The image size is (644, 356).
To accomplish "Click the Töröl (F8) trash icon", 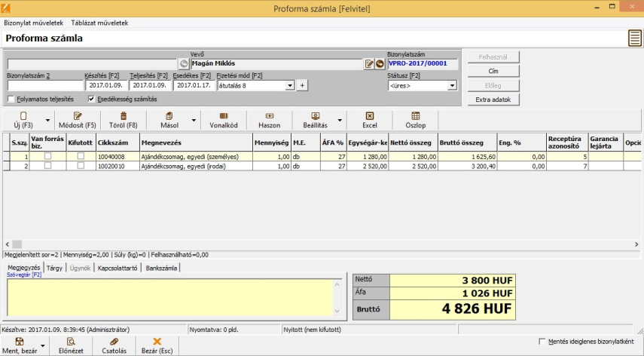I will [123, 115].
